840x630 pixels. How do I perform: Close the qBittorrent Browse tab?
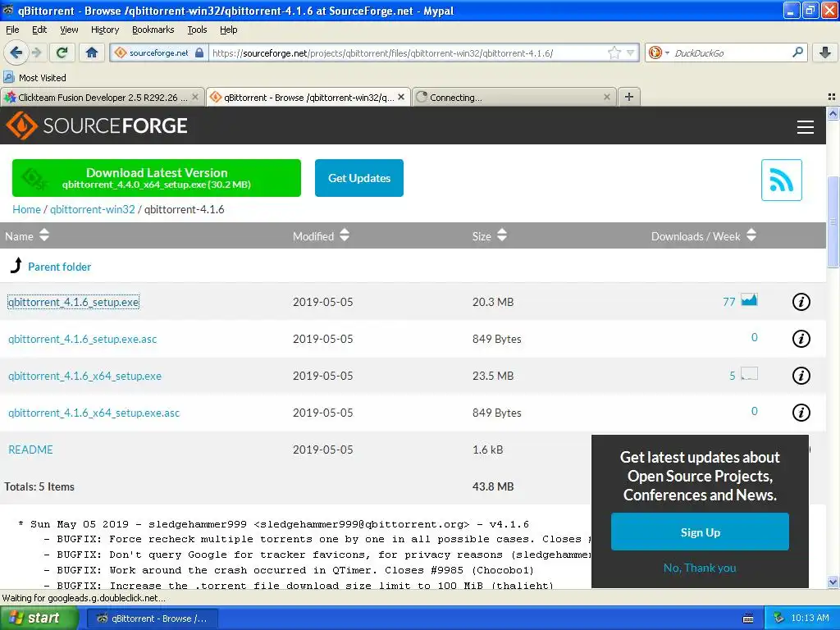click(400, 97)
